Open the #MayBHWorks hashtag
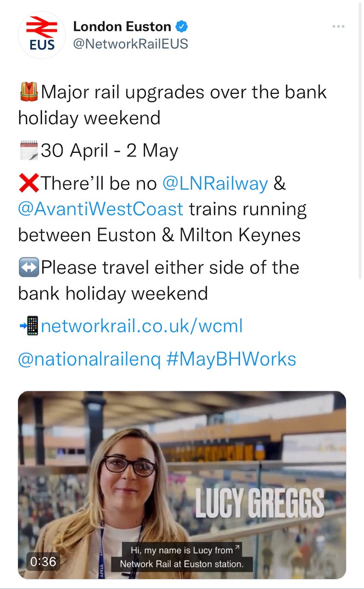 coord(231,359)
